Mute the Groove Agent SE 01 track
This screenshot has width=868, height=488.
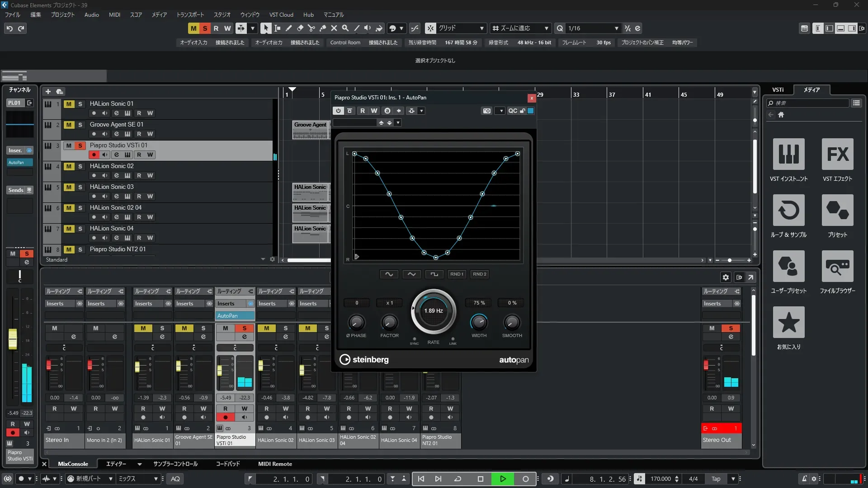point(69,125)
